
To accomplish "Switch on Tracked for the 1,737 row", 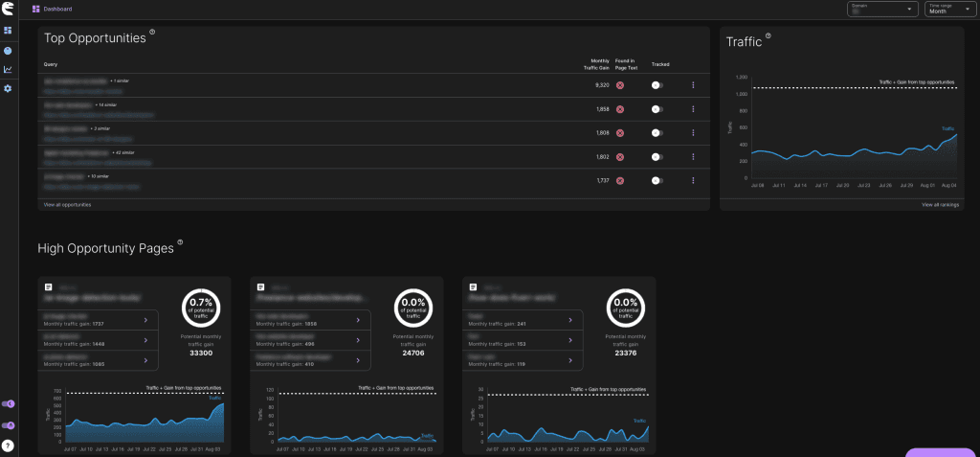I will coord(657,180).
